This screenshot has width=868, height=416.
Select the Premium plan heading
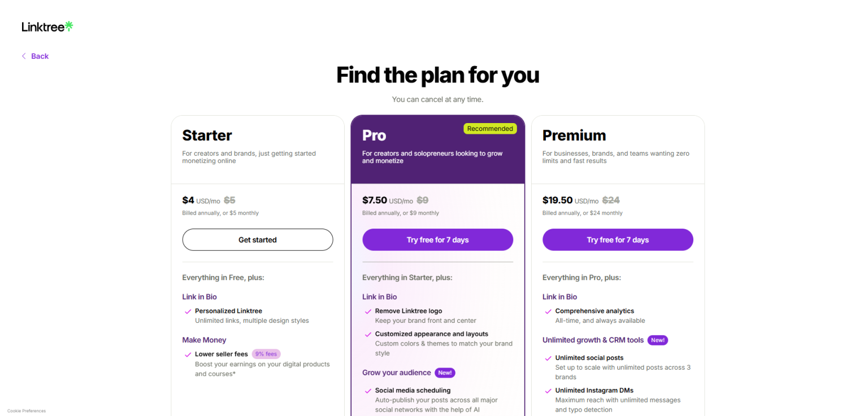pos(574,135)
